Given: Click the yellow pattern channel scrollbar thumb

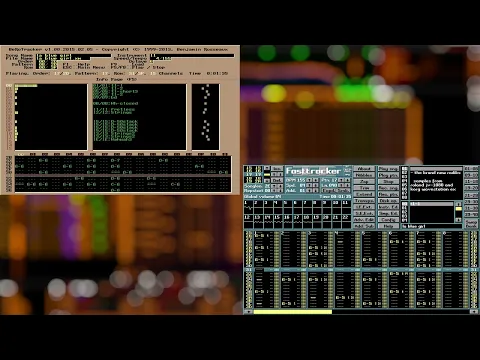Looking at the screenshot, I should [x=293, y=312].
